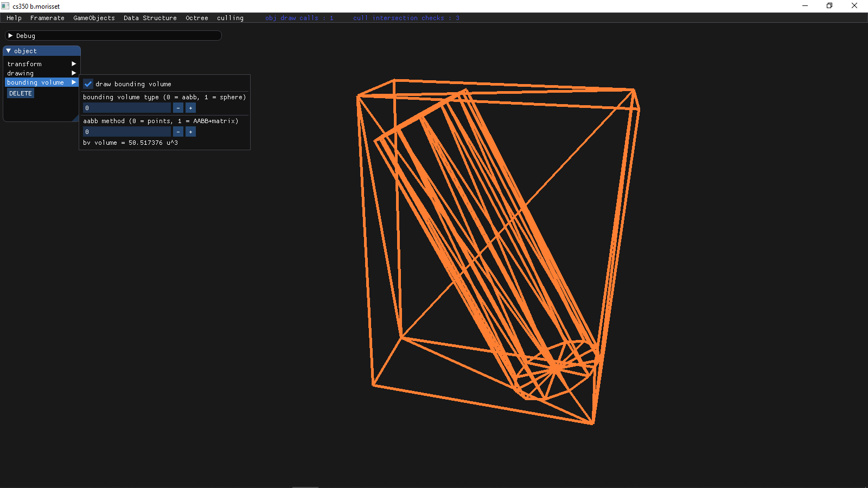Click the object panel resize grip corner

pyautogui.click(x=76, y=119)
